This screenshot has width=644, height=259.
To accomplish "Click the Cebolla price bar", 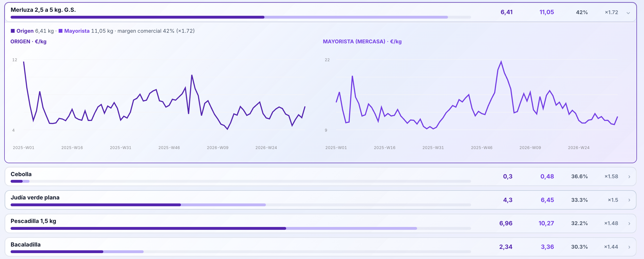I will point(241,181).
